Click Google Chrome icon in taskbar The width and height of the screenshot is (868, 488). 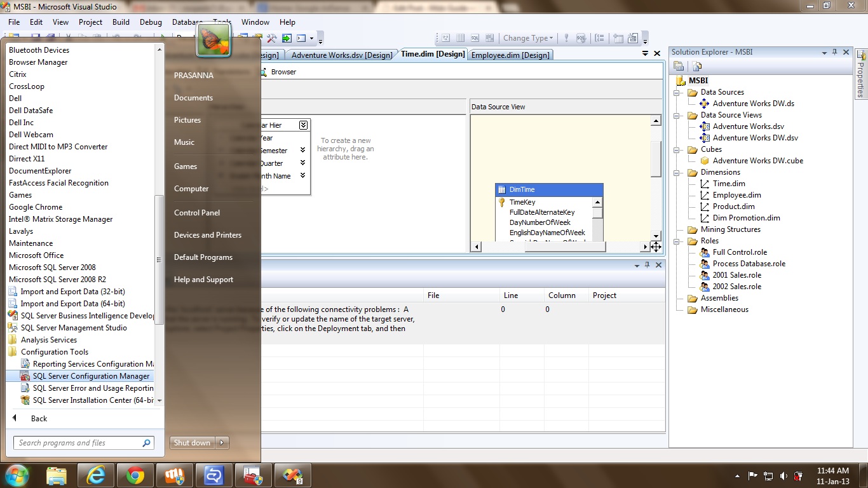pyautogui.click(x=135, y=475)
